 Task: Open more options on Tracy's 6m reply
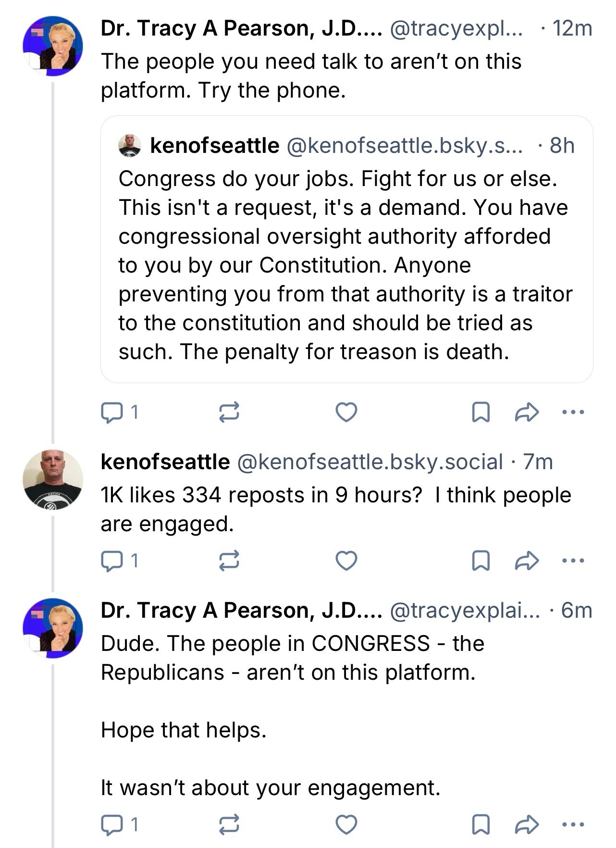point(573,825)
